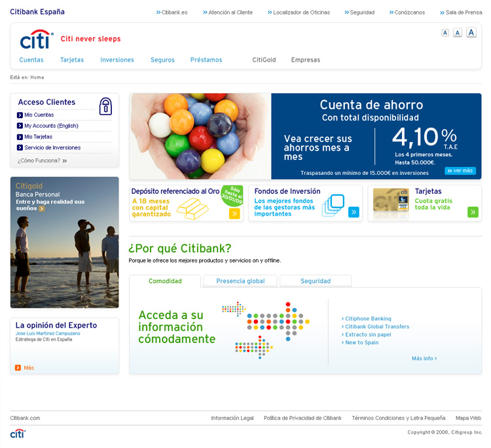
Task: Switch to the Comodidad tab
Action: coord(165,281)
